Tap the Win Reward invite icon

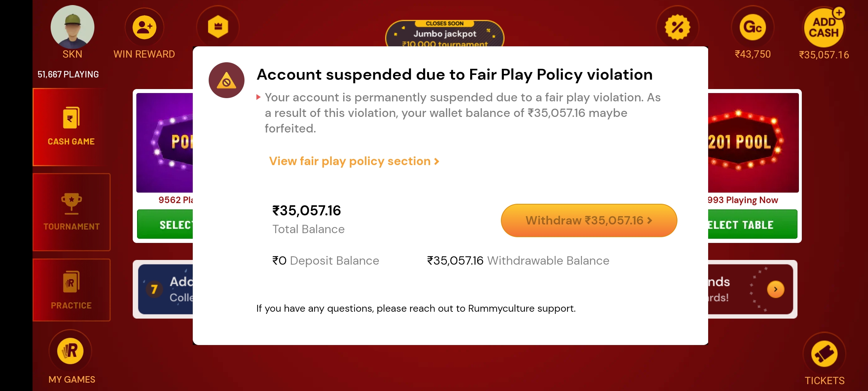point(144,27)
